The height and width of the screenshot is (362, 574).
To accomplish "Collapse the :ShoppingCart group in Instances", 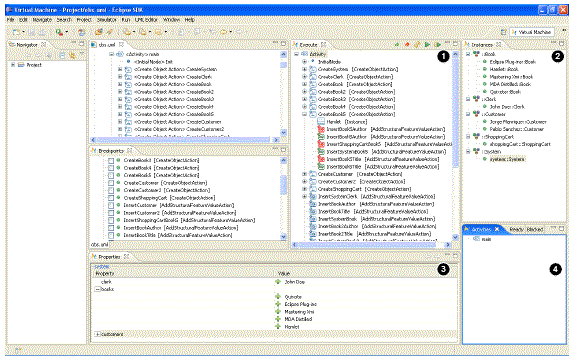I will [x=468, y=137].
